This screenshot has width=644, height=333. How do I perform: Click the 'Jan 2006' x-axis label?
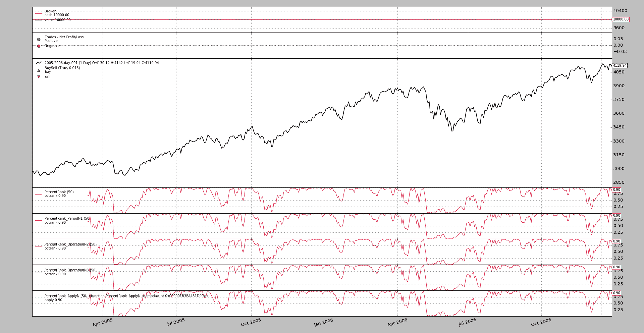pos(324,322)
